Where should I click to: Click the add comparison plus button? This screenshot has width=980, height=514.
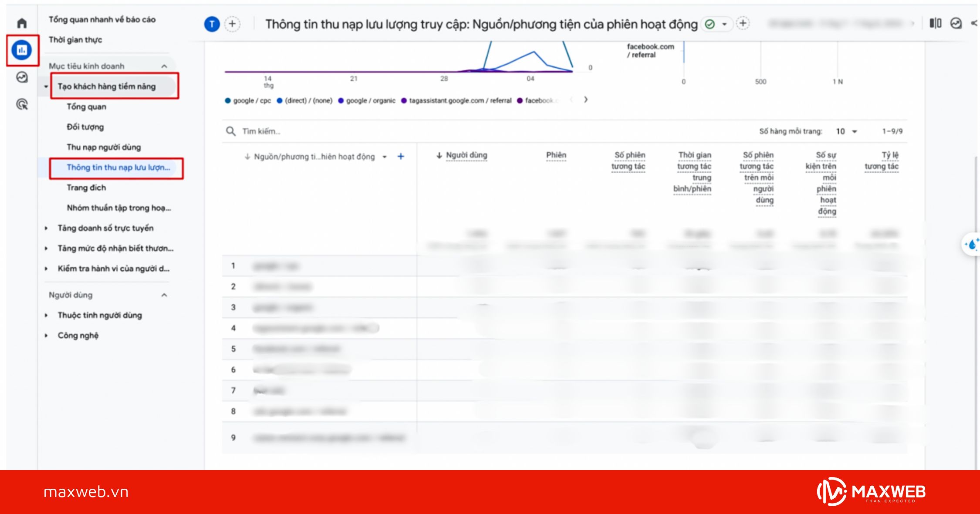(232, 24)
